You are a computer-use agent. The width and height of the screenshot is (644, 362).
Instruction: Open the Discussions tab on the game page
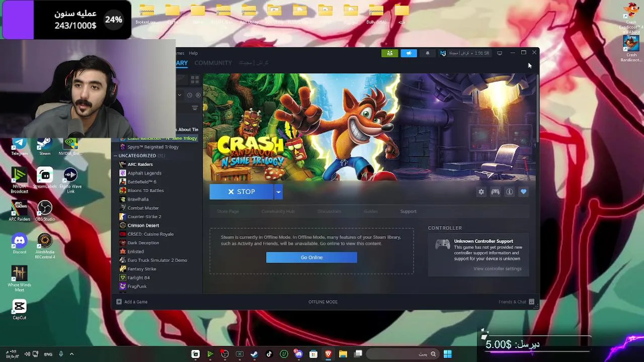329,211
